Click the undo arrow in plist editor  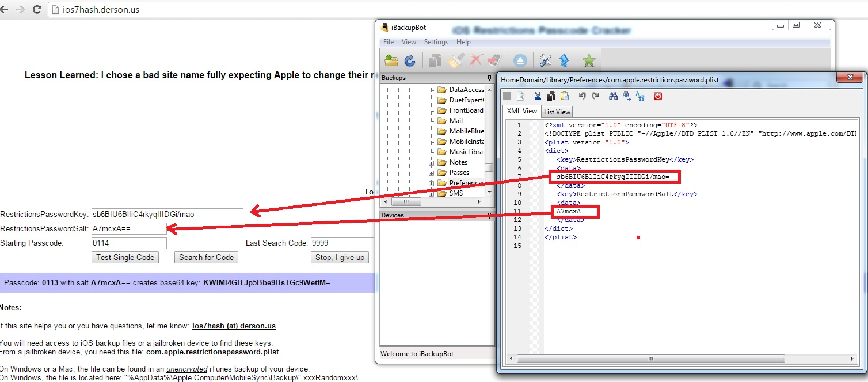click(582, 96)
